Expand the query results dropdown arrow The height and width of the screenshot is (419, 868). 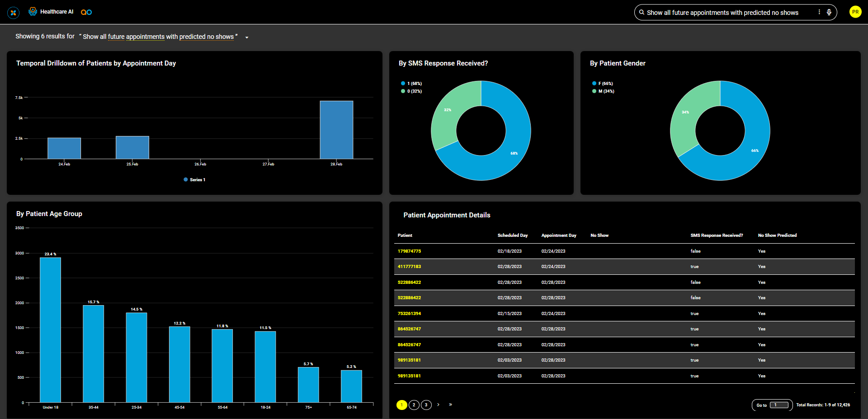tap(247, 38)
